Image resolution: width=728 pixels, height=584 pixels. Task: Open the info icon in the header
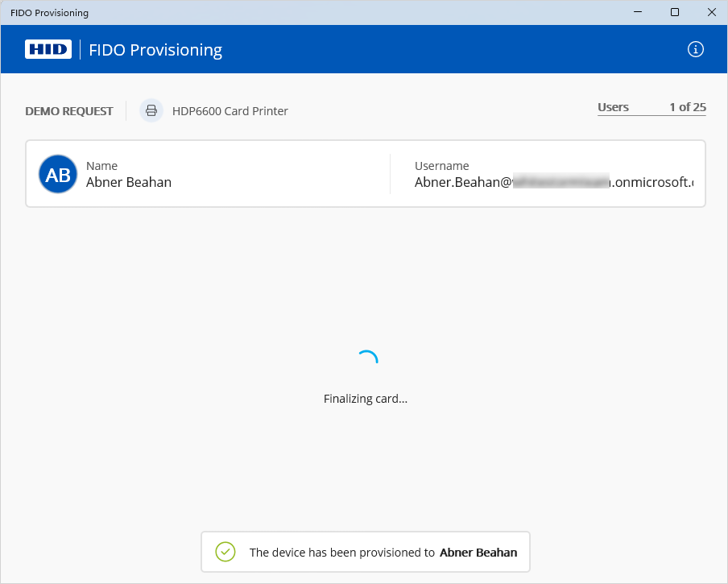[x=696, y=49]
